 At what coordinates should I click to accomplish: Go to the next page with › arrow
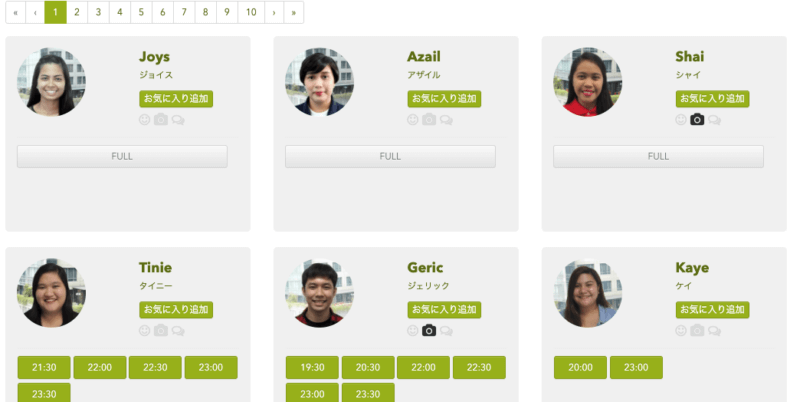click(x=274, y=12)
